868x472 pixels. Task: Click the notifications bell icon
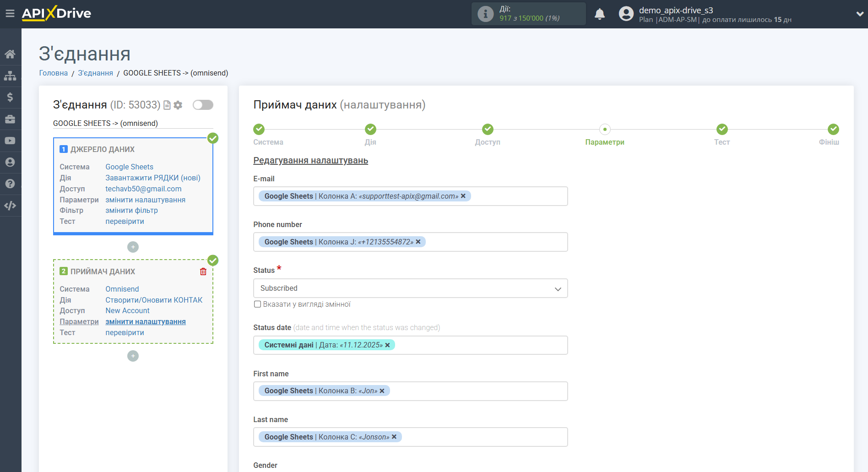599,14
